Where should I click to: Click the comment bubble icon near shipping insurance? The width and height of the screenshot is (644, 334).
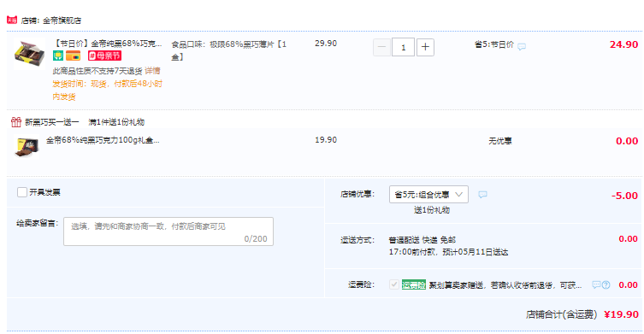596,284
